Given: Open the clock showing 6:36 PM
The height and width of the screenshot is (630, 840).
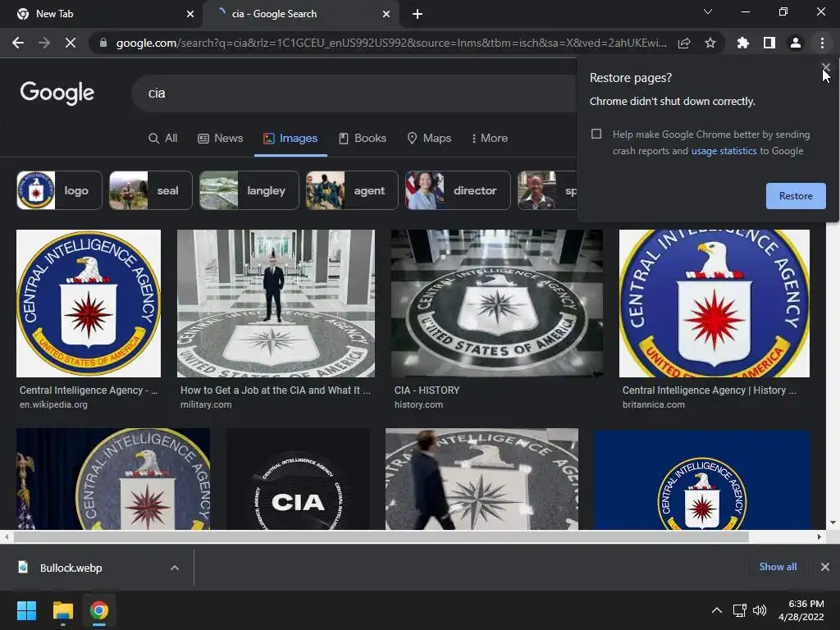Looking at the screenshot, I should pyautogui.click(x=801, y=610).
